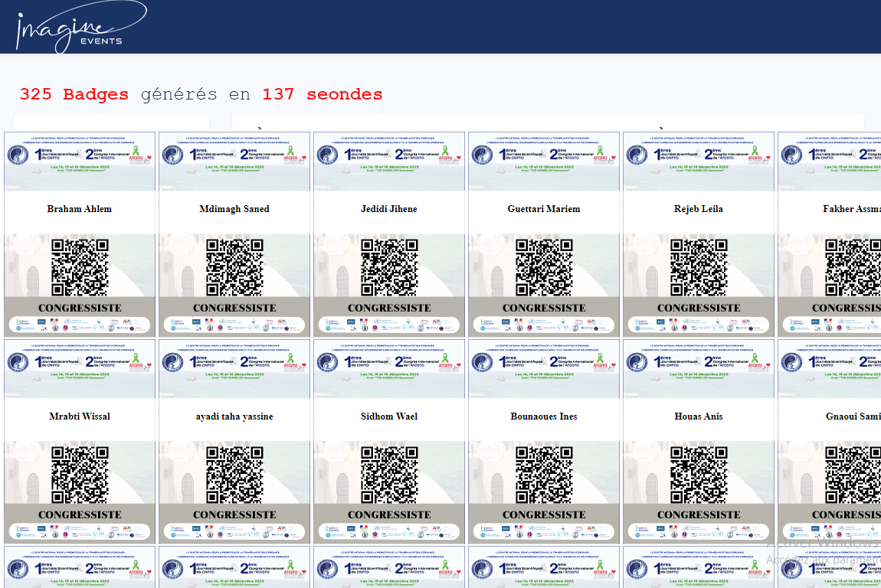Click QR code on Bounaoues Ines badge
The height and width of the screenshot is (588, 881).
click(x=544, y=475)
